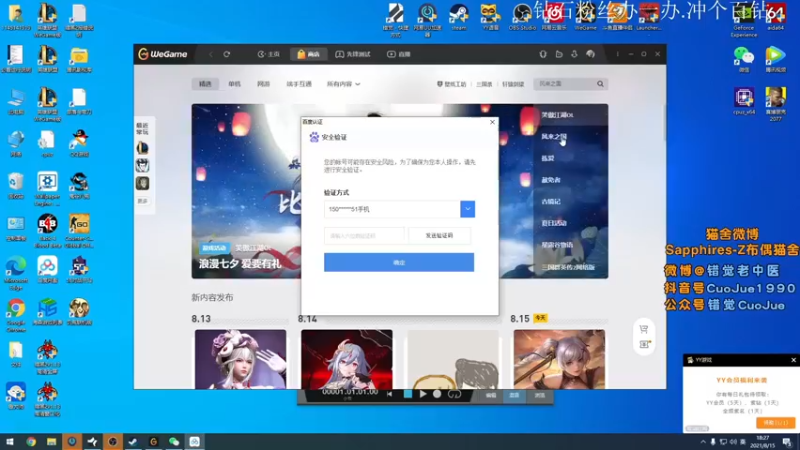Click the round record button on recording toolbar
Image resolution: width=800 pixels, height=450 pixels.
pyautogui.click(x=437, y=394)
